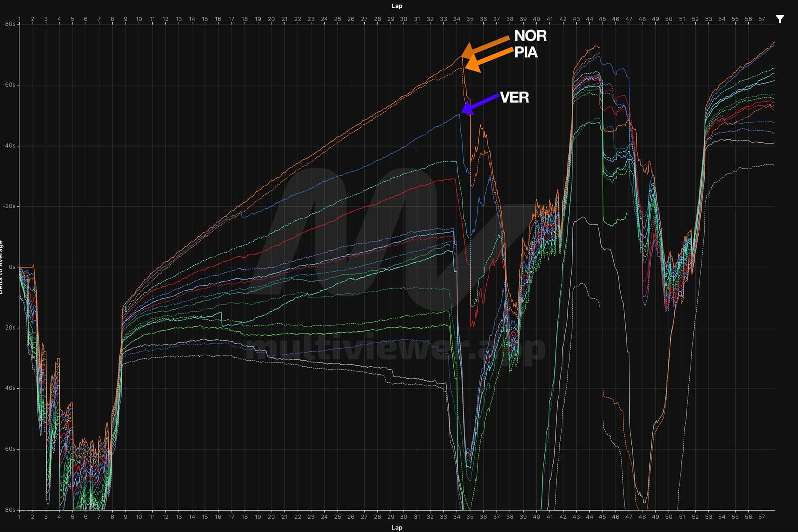Viewport: 798px width, 532px height.
Task: Click the 'Lap' title on the top axis
Action: pos(397,6)
